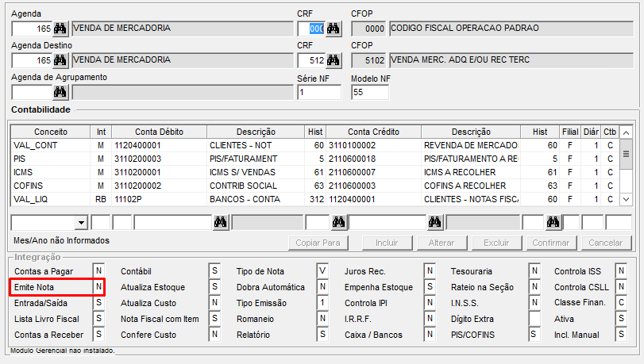
Task: Click Conta Crédito column header
Action: point(373,132)
